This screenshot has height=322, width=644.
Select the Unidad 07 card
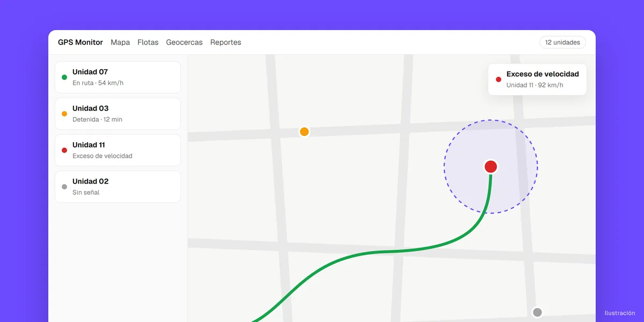[118, 77]
